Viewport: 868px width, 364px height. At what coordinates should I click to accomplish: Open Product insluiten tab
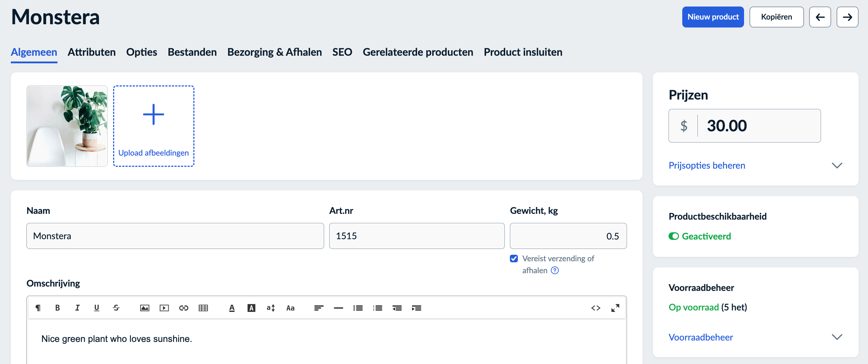pos(523,52)
